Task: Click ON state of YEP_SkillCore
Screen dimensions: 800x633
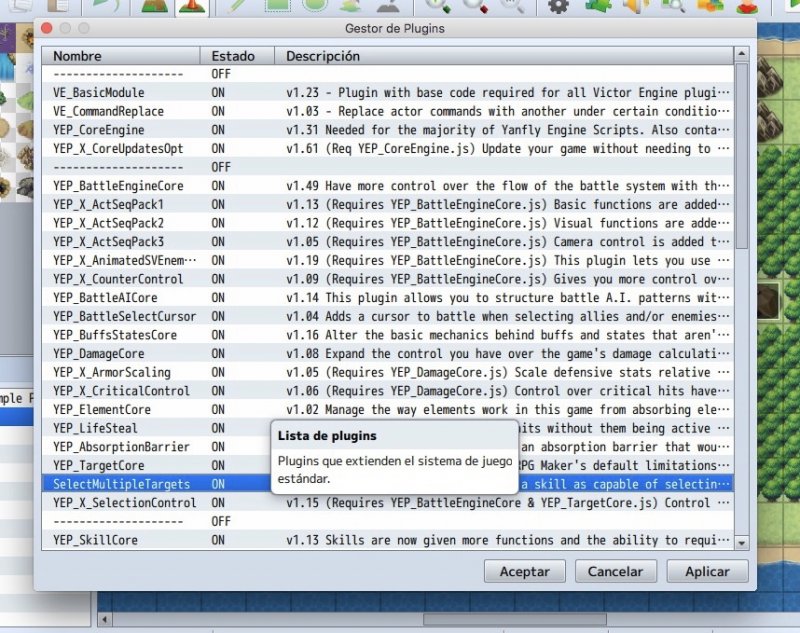Action: [218, 540]
